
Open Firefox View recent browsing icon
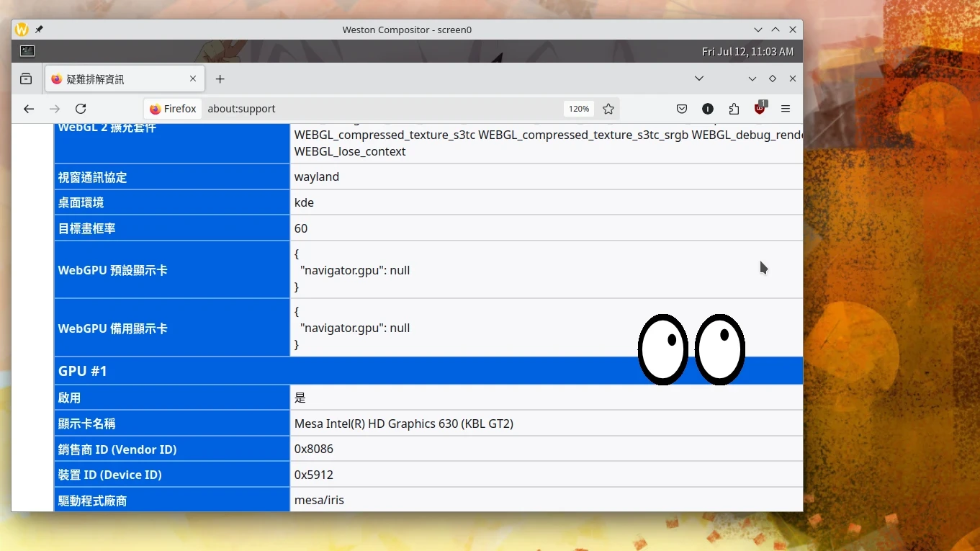(x=26, y=79)
